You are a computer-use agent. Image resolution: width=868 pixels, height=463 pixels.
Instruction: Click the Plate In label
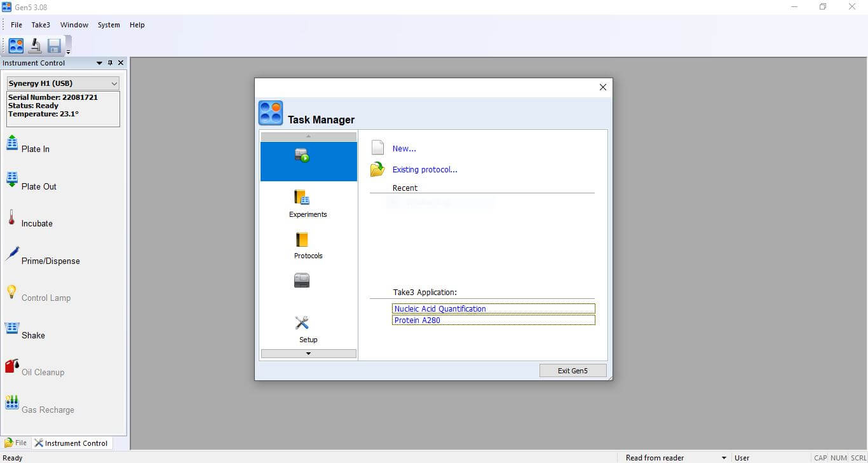36,149
